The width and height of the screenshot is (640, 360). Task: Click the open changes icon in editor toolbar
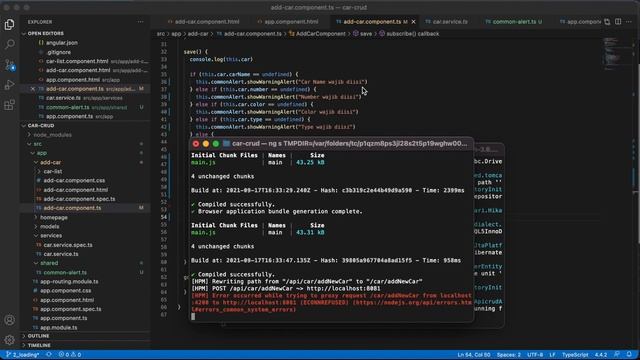pyautogui.click(x=607, y=22)
